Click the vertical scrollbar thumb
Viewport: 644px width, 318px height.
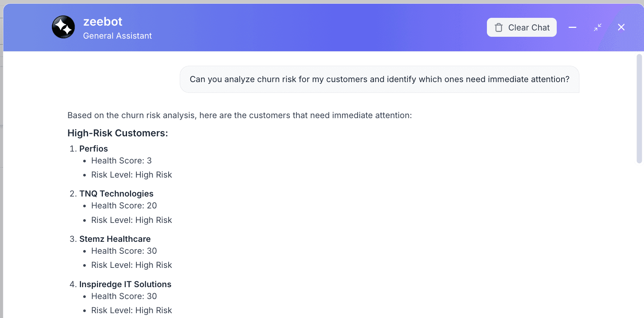(x=639, y=108)
